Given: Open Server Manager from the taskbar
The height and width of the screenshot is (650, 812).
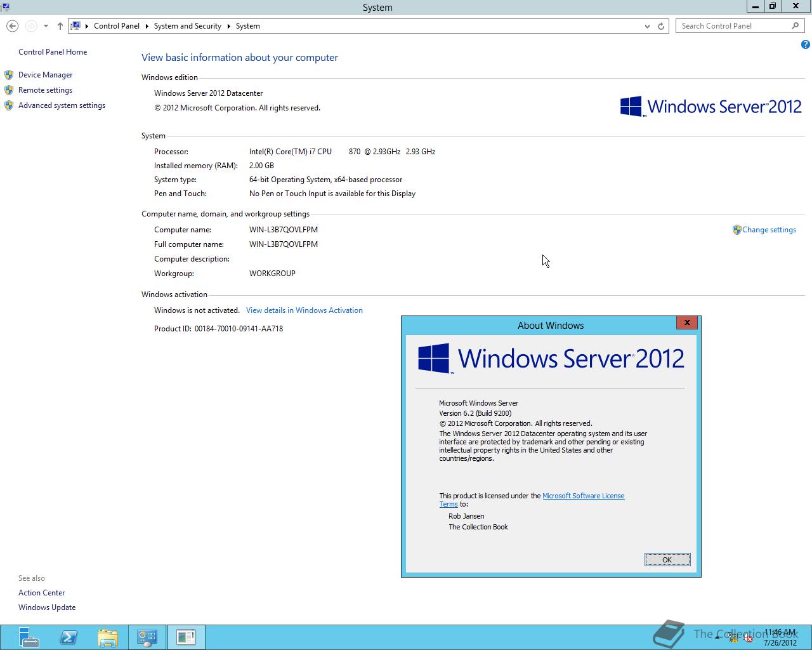Looking at the screenshot, I should click(x=29, y=637).
